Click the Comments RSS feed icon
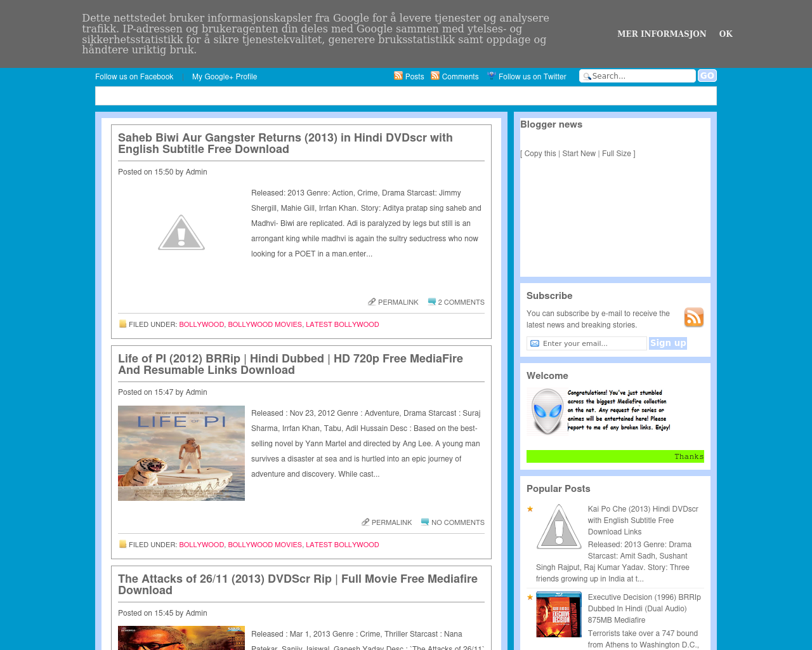Screen dimensions: 812x650 pos(435,76)
